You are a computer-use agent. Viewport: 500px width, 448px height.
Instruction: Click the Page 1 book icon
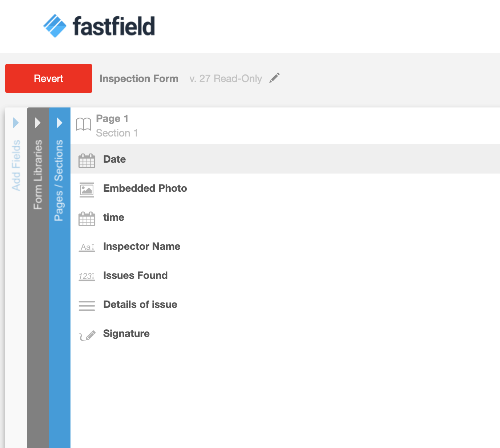[84, 125]
